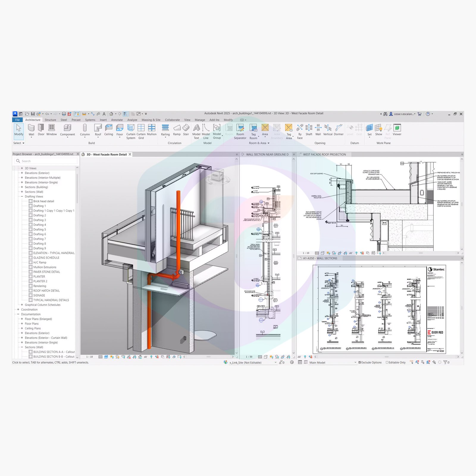Switch to the Structure ribbon tab
Viewport: 476px width, 476px height.
50,120
